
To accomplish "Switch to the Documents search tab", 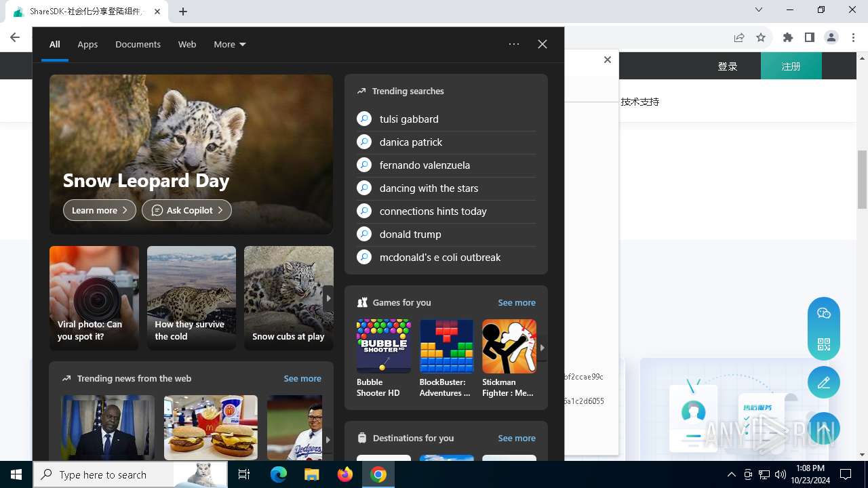I will point(138,44).
